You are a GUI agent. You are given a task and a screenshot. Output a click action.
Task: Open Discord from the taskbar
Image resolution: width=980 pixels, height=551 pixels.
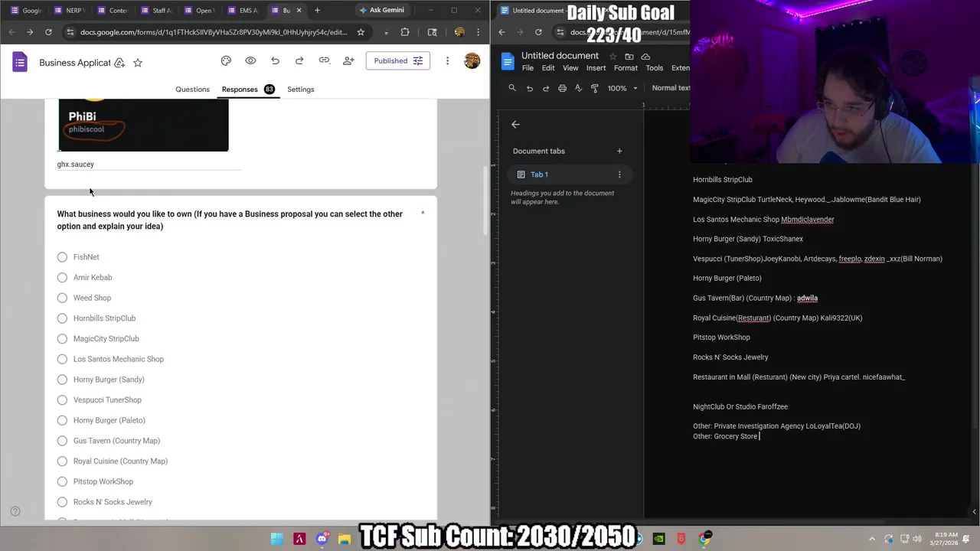[x=322, y=539]
